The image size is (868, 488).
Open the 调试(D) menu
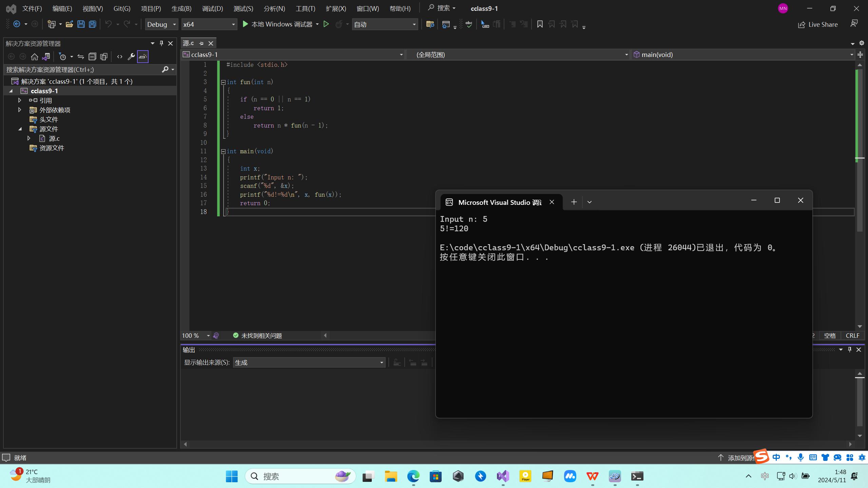[x=212, y=8]
